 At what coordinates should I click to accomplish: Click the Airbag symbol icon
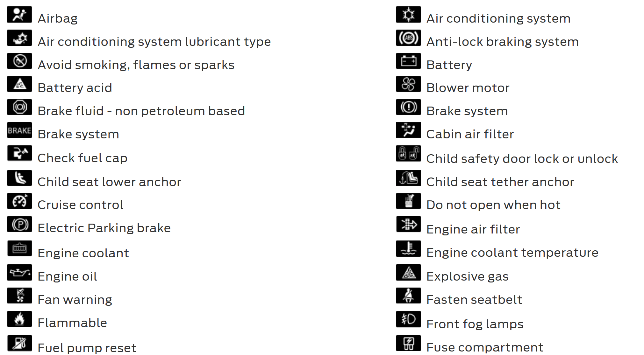[x=19, y=14]
